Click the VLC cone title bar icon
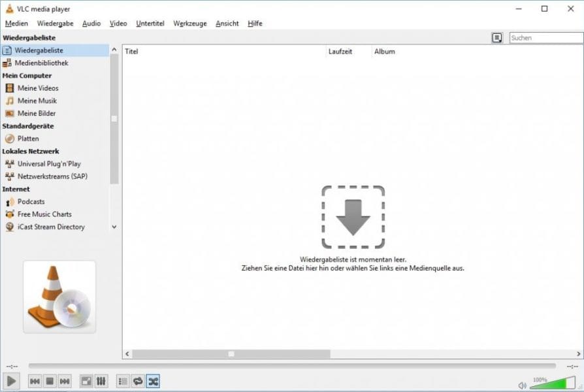The width and height of the screenshot is (584, 392). tap(9, 8)
